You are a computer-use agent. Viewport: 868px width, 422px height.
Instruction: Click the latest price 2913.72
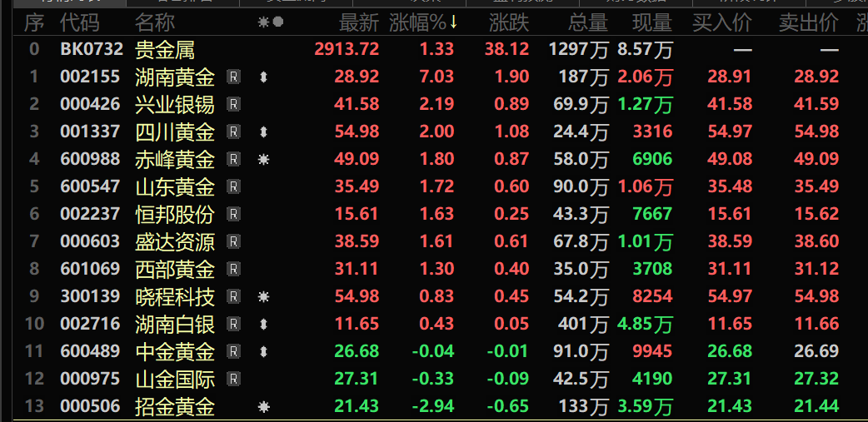tap(347, 50)
